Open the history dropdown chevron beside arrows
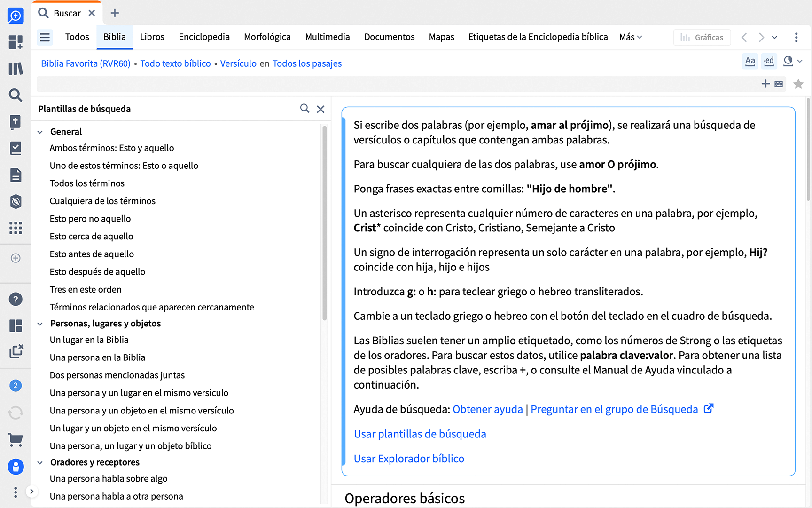This screenshot has width=812, height=508. tap(774, 37)
